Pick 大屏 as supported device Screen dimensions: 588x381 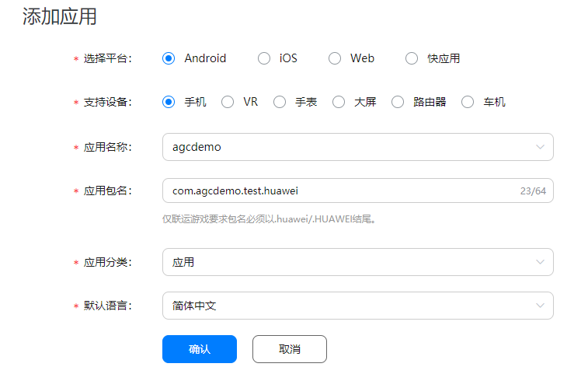[339, 102]
